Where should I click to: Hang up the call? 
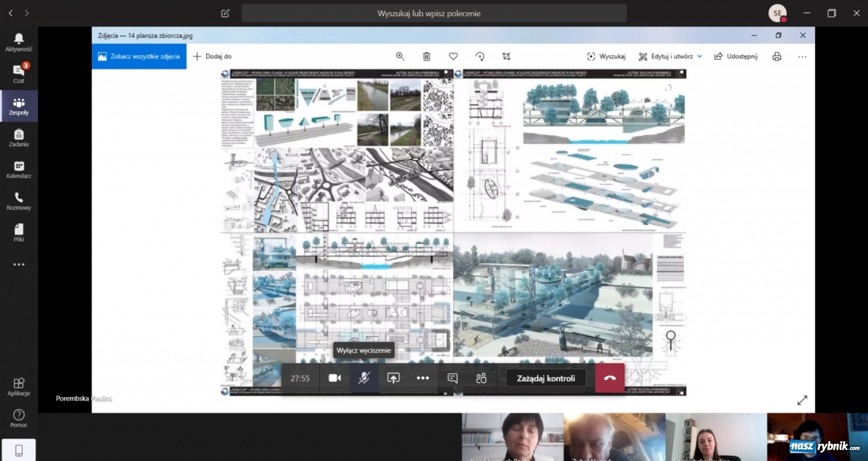[610, 378]
